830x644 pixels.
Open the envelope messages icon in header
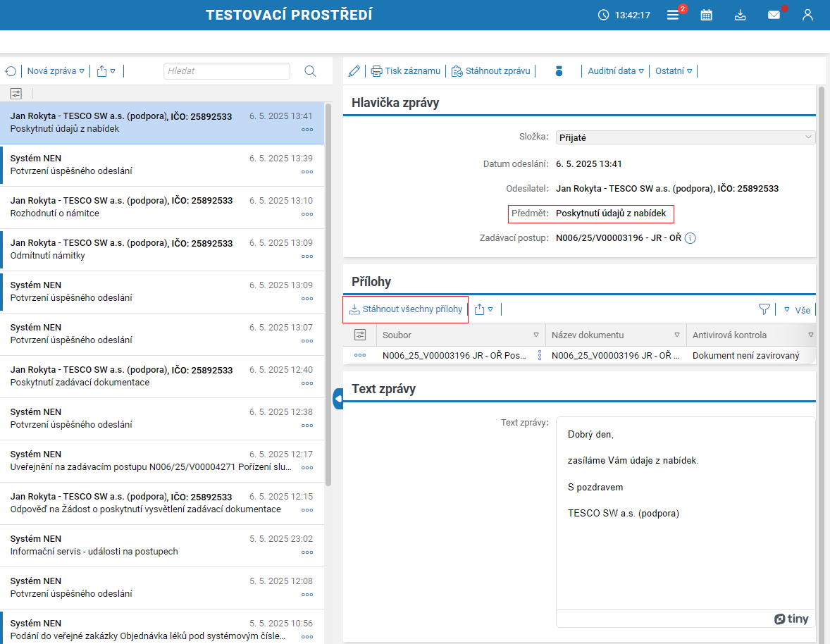pyautogui.click(x=774, y=15)
